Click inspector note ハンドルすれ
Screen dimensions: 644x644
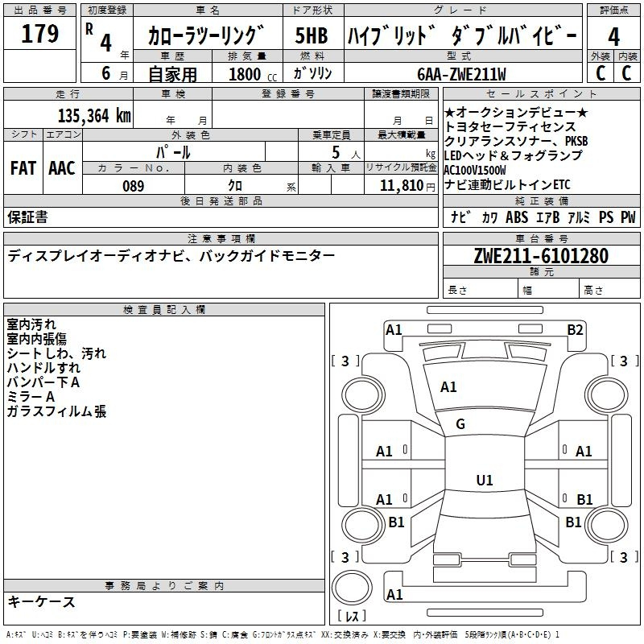point(43,368)
